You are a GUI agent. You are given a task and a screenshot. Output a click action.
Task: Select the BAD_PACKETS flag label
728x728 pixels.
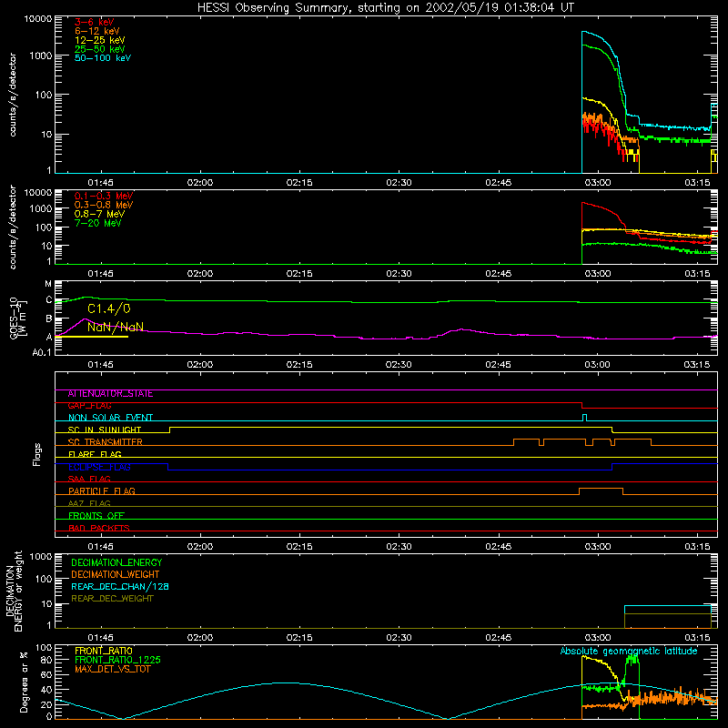[x=99, y=528]
